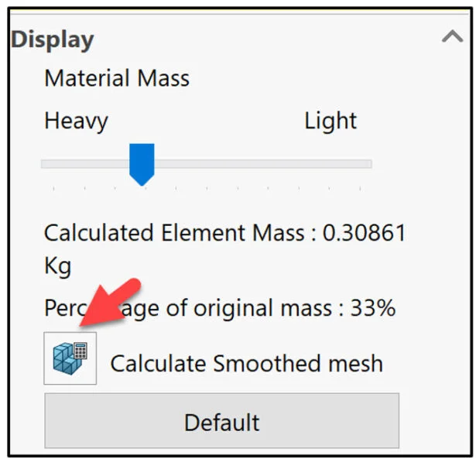The height and width of the screenshot is (459, 476).
Task: Select the Light label above the slider
Action: [330, 121]
